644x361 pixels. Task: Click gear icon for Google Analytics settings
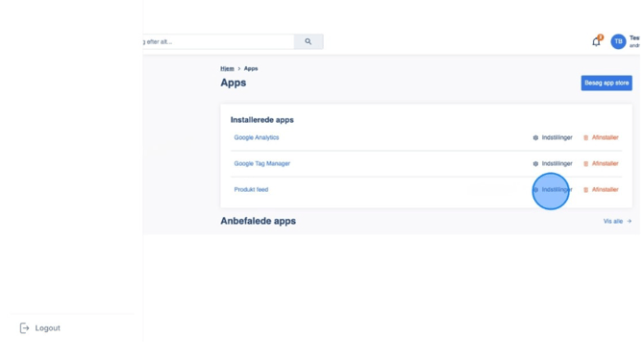point(535,138)
